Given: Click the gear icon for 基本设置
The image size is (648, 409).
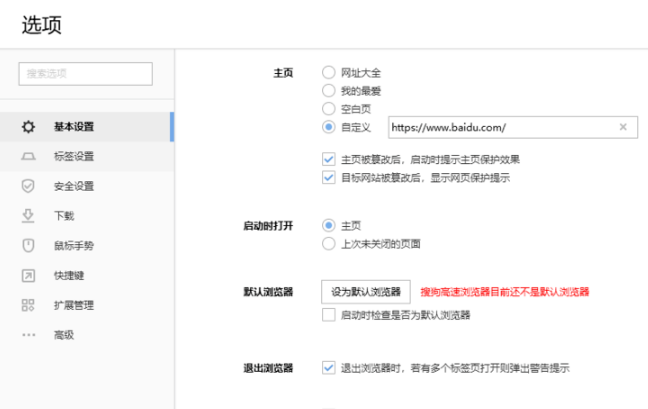Looking at the screenshot, I should pos(29,127).
